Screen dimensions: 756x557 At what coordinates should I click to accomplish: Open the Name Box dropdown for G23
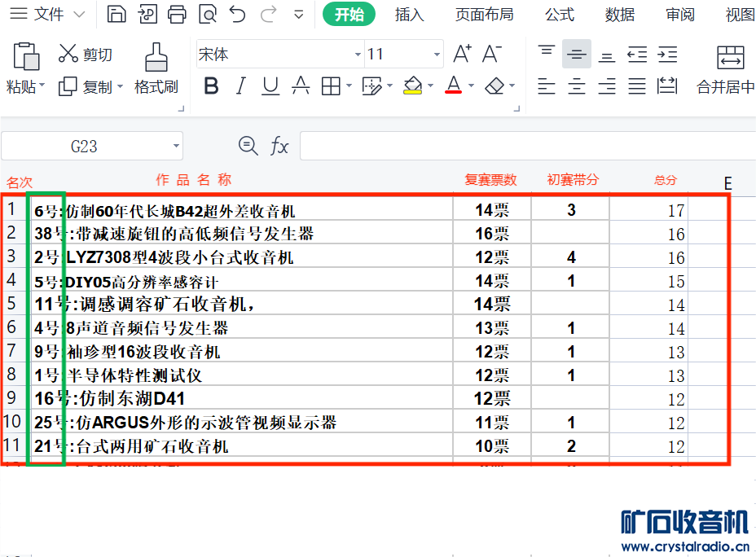[x=176, y=147]
